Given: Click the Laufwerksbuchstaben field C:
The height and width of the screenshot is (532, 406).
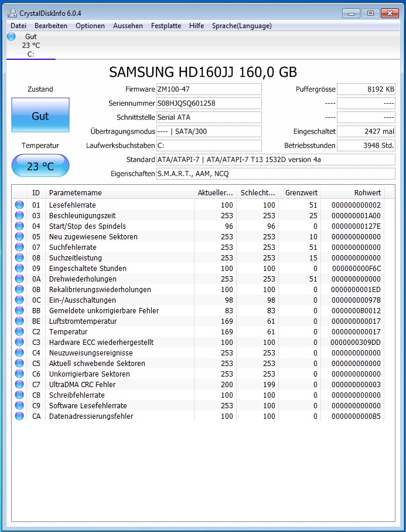Looking at the screenshot, I should coord(209,145).
